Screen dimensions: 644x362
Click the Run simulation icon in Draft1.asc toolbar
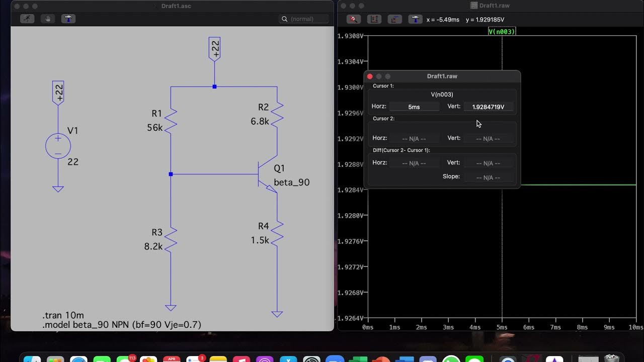point(27,19)
